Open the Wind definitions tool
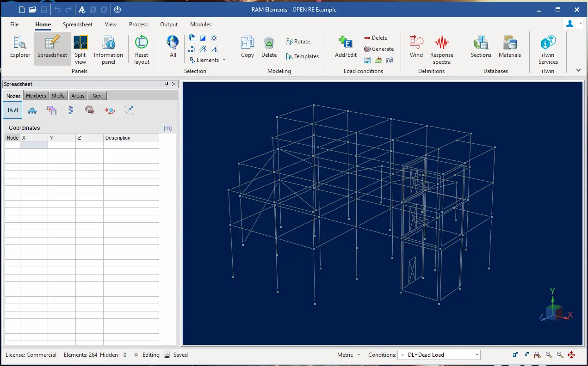The width and height of the screenshot is (588, 366). point(416,47)
